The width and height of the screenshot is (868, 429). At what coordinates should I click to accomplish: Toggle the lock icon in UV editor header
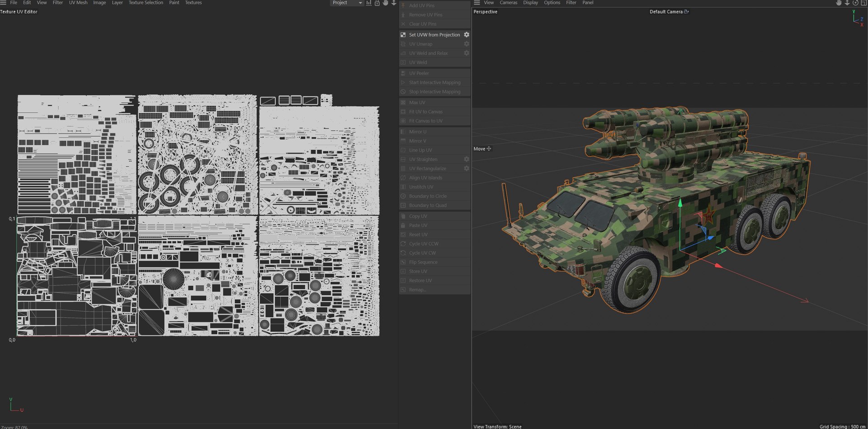tap(377, 3)
